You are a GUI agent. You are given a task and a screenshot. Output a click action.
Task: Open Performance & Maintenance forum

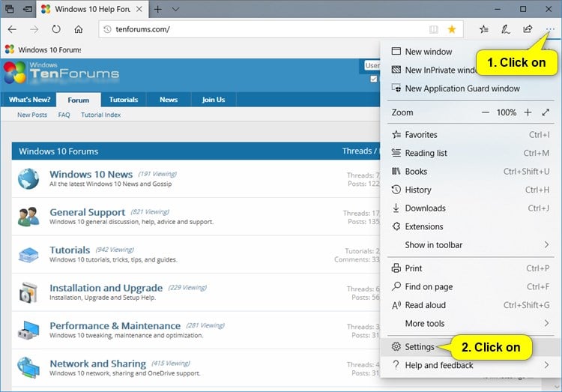tap(115, 325)
